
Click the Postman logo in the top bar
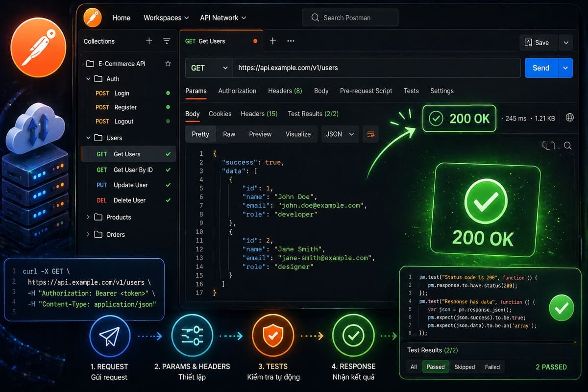coord(92,18)
